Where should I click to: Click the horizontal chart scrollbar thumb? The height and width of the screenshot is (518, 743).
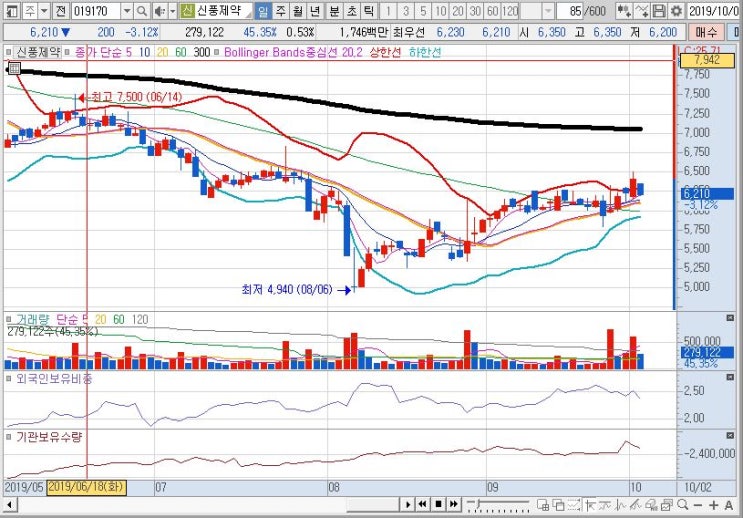pos(373,505)
